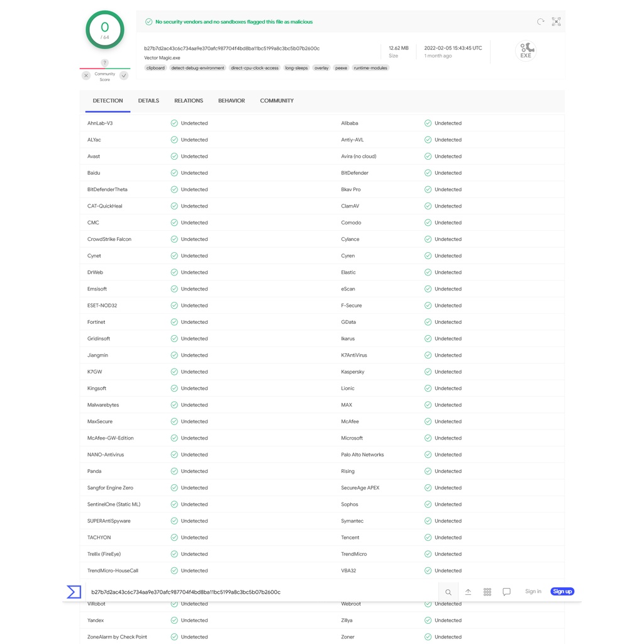Click the upload file arrow icon
Screen dimensions: 644x644
point(468,592)
